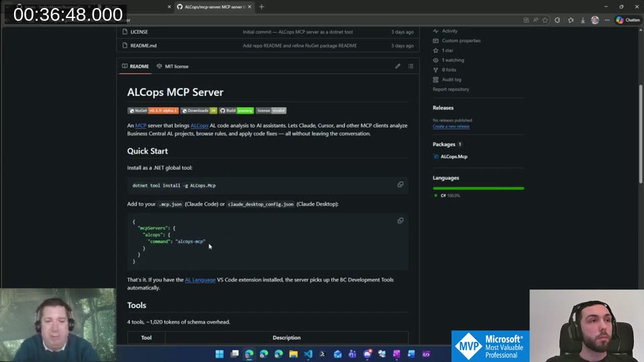
Task: Click the Tools heading
Action: pyautogui.click(x=137, y=306)
